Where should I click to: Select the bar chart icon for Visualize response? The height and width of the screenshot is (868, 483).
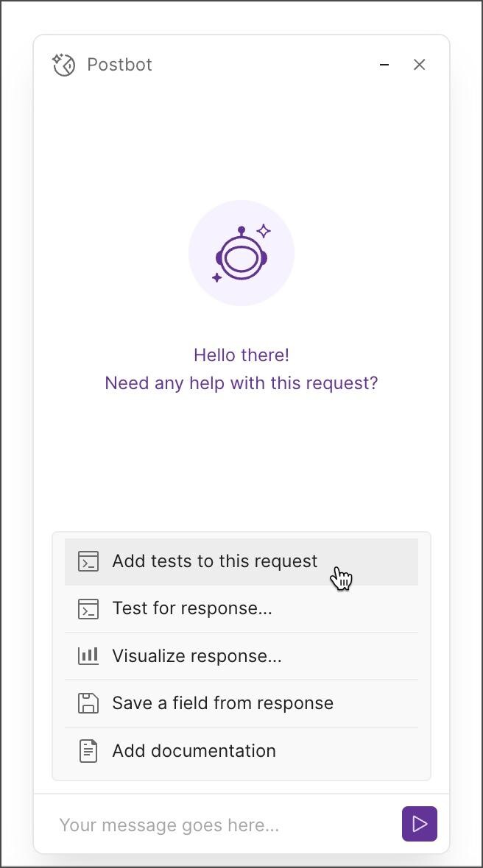point(88,655)
